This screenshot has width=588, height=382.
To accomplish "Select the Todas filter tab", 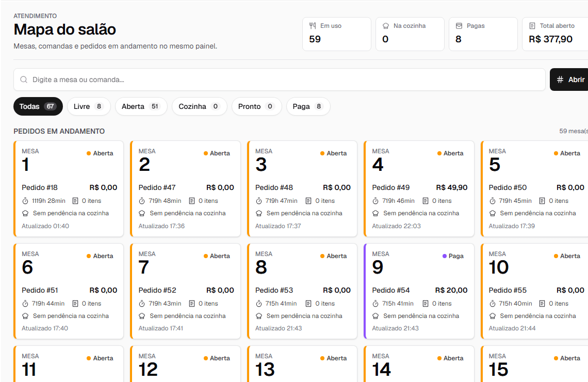I will (x=38, y=106).
